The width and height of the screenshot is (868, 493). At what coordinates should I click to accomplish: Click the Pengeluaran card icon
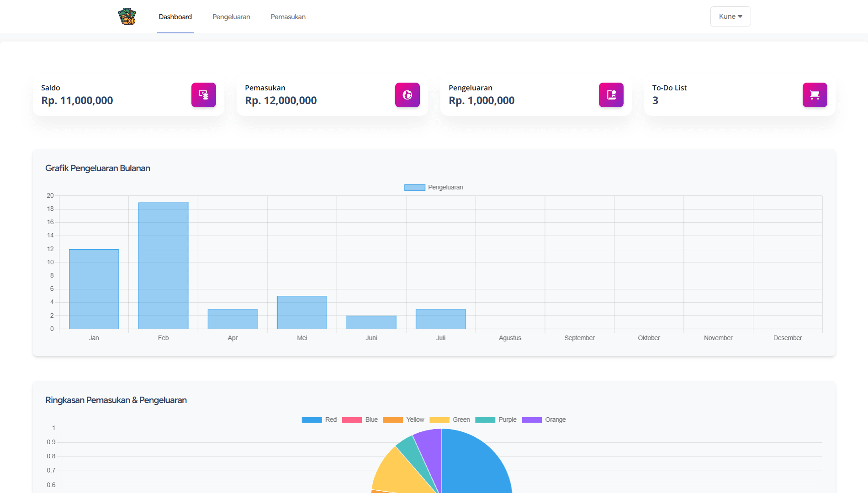coord(611,95)
